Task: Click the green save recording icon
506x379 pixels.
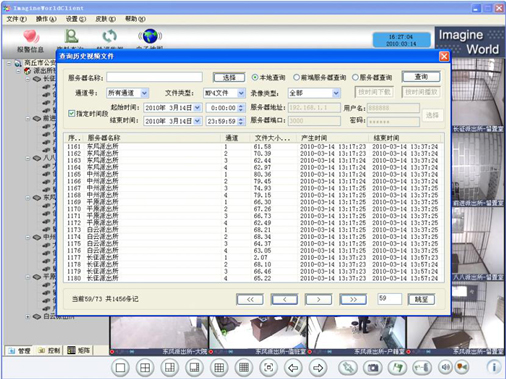Action: click(x=397, y=368)
